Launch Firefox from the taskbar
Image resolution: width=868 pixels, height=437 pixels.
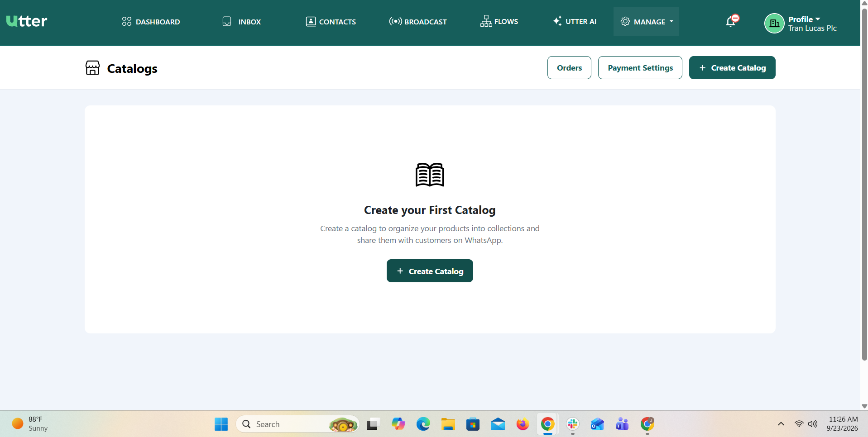(x=523, y=424)
